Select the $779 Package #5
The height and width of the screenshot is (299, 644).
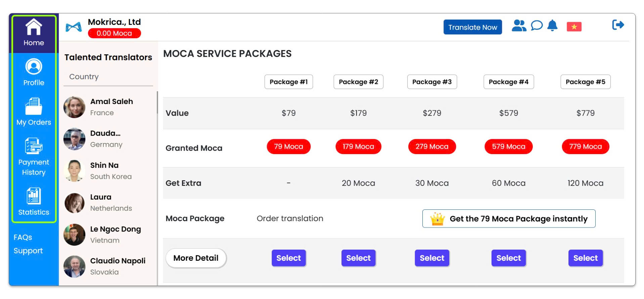pyautogui.click(x=585, y=258)
